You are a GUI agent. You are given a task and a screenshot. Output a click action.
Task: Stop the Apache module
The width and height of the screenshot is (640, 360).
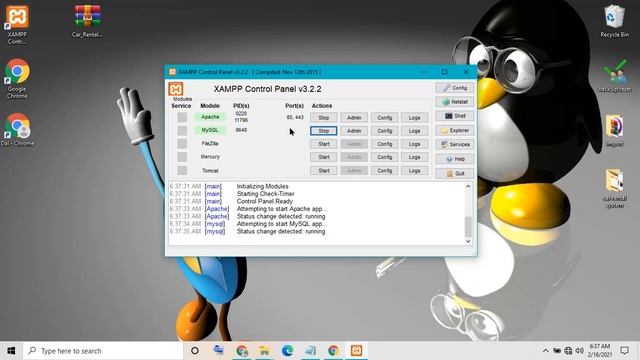tap(324, 118)
